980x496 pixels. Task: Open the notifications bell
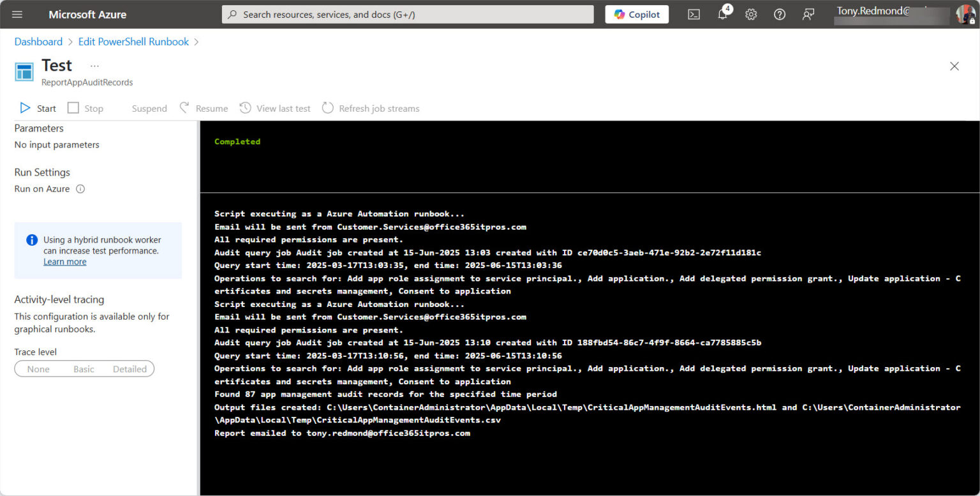click(722, 14)
